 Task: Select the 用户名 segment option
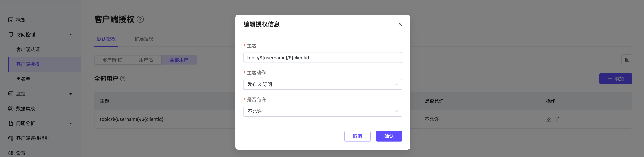tap(146, 60)
